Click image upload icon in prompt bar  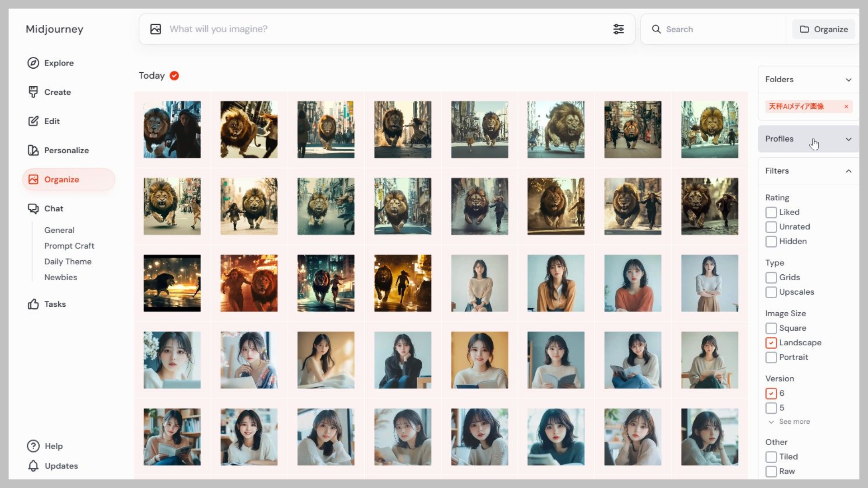point(156,29)
